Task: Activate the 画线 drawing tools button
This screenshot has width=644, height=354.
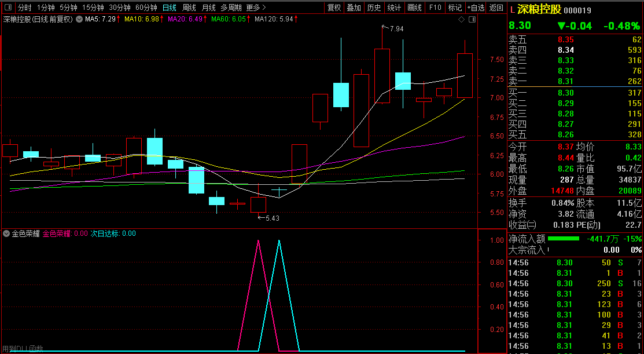Action: [x=414, y=8]
